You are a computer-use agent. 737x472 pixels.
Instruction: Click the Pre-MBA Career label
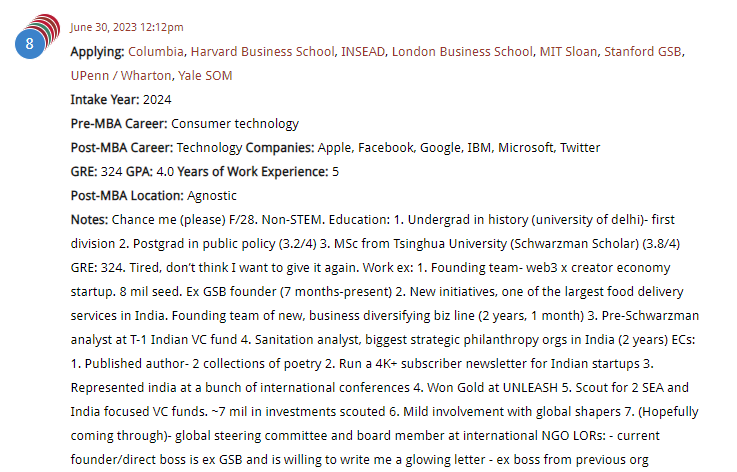click(119, 124)
